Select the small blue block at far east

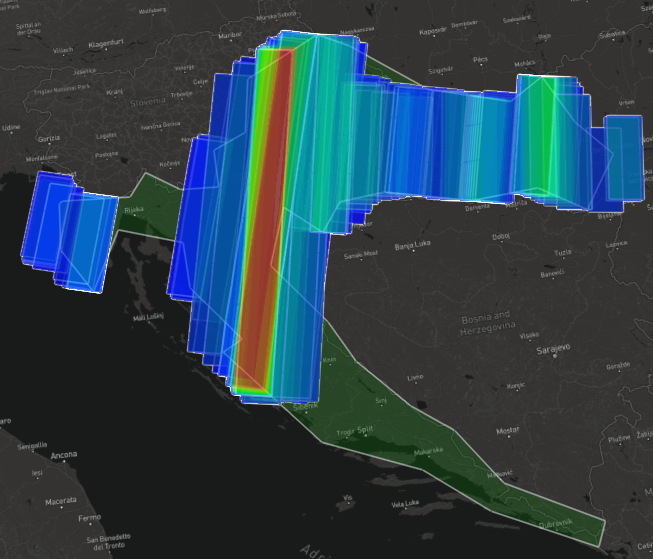(623, 160)
